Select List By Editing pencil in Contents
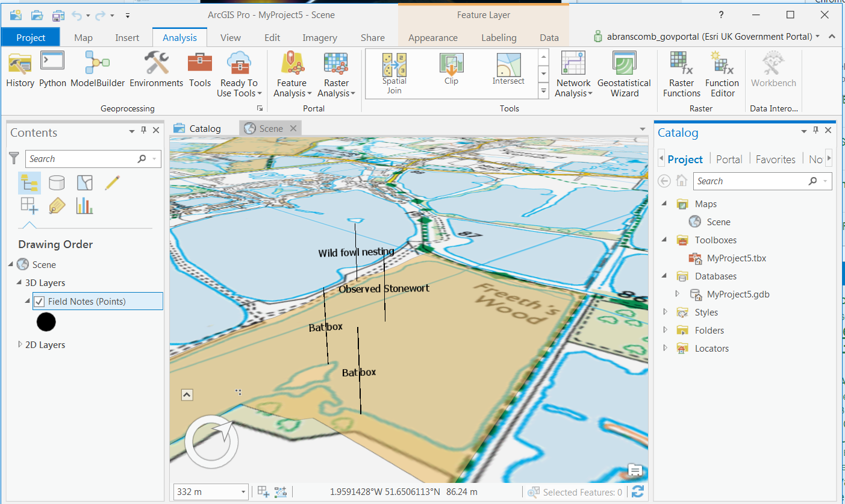 [112, 182]
